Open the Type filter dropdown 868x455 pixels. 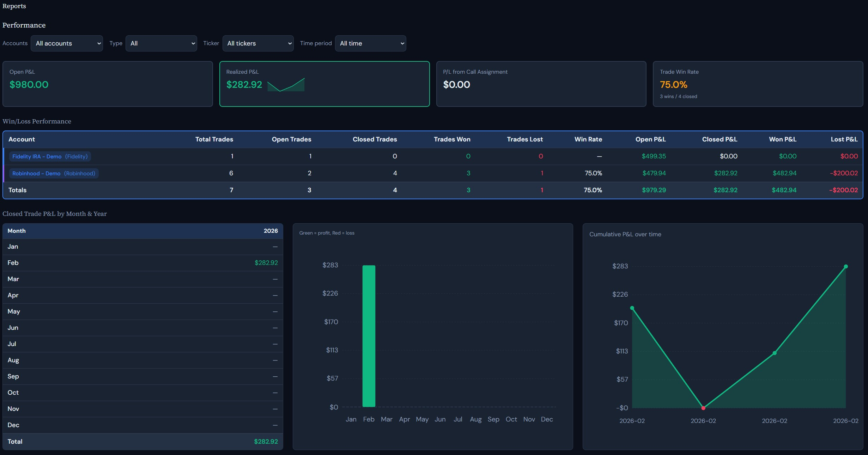coord(161,43)
